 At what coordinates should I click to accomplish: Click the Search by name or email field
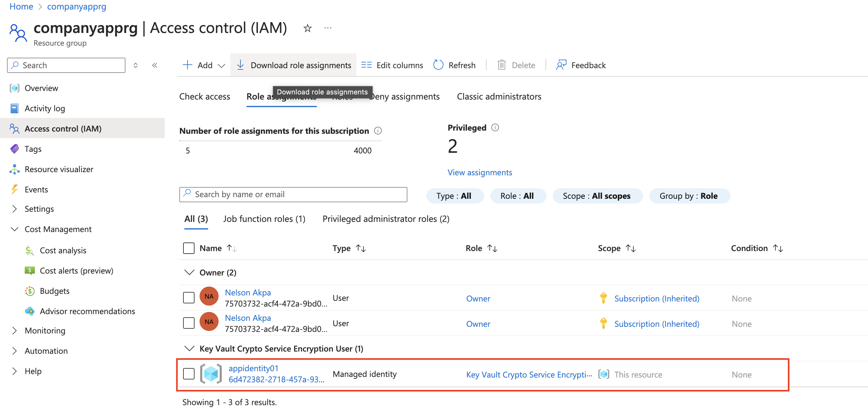tap(293, 195)
